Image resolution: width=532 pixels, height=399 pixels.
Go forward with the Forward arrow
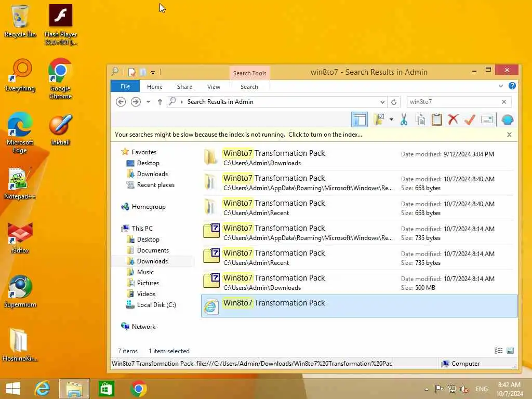[x=136, y=102]
